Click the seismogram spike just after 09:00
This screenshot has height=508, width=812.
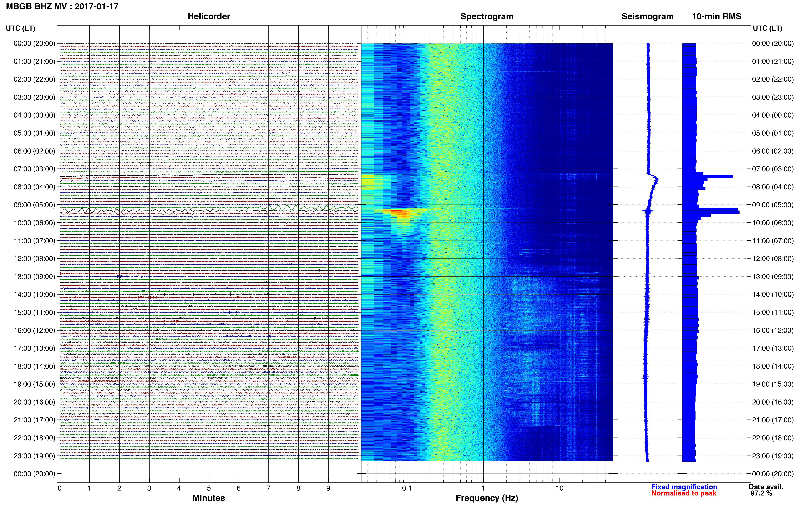click(649, 211)
